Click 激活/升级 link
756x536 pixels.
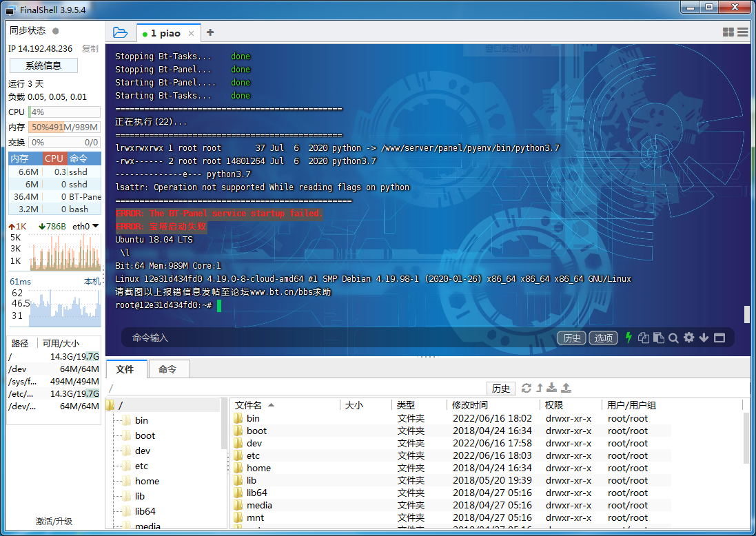pyautogui.click(x=54, y=521)
